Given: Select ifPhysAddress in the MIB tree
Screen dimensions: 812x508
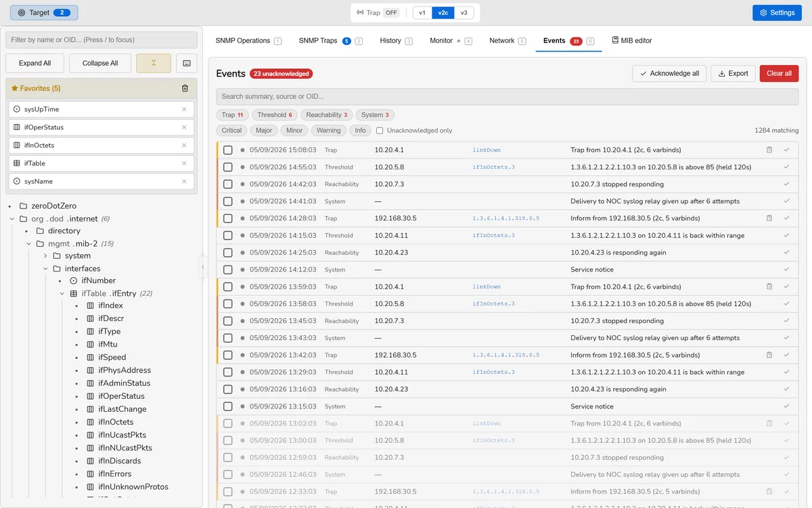Looking at the screenshot, I should coord(125,371).
